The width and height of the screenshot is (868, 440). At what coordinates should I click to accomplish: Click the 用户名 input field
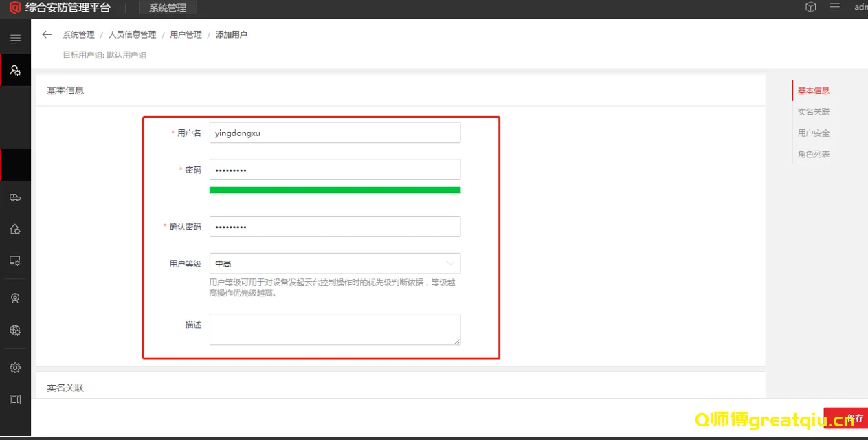335,133
